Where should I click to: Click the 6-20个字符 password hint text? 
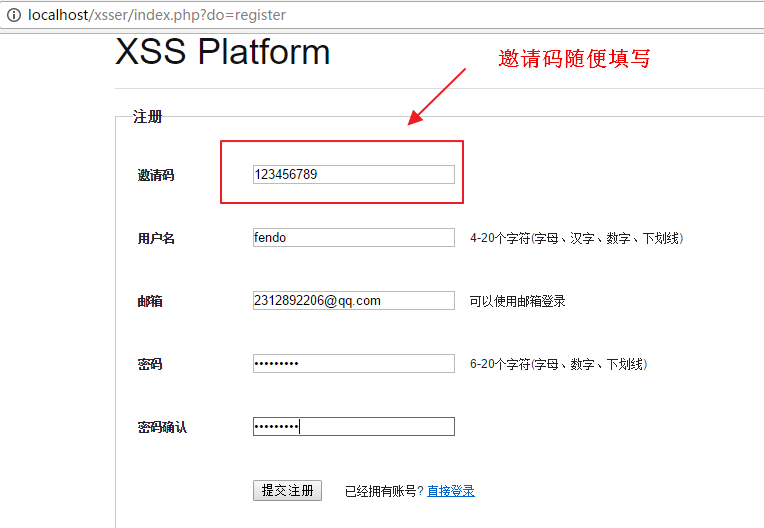(558, 364)
